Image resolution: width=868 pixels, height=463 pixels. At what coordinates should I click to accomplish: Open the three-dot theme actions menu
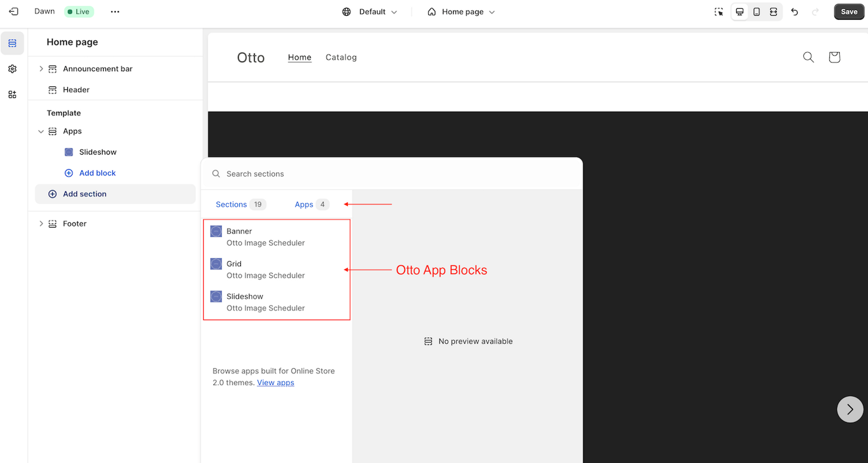click(115, 12)
